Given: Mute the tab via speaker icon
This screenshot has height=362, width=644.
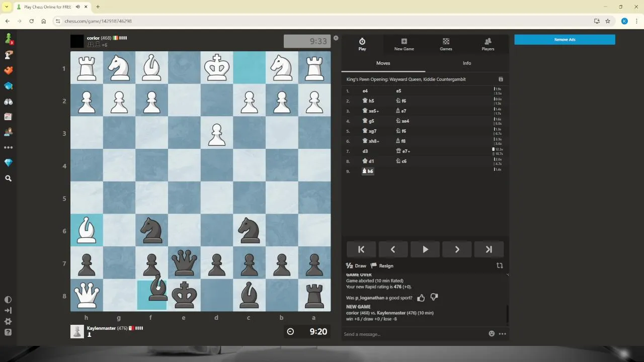Looking at the screenshot, I should 78,7.
